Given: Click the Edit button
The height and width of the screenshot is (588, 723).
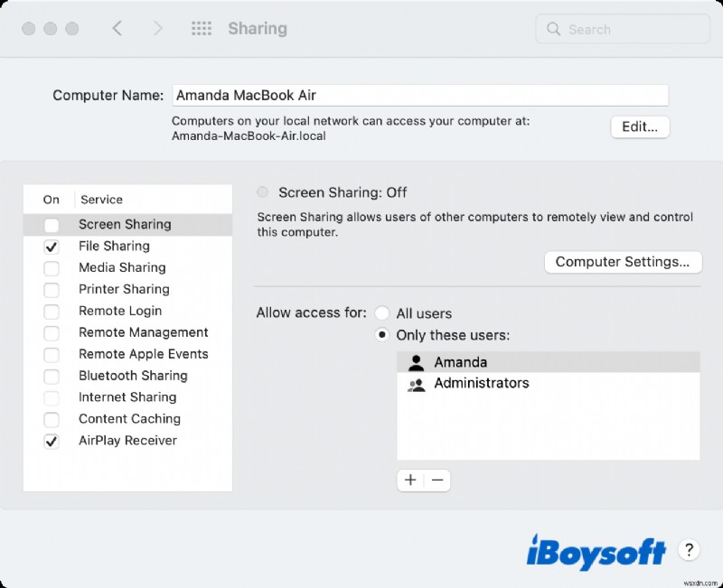Looking at the screenshot, I should 640,126.
